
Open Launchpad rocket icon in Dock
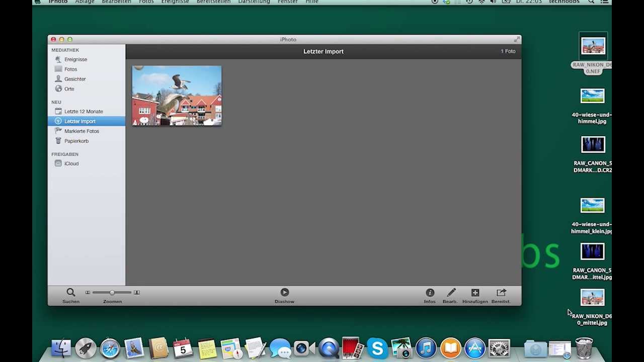(x=86, y=348)
